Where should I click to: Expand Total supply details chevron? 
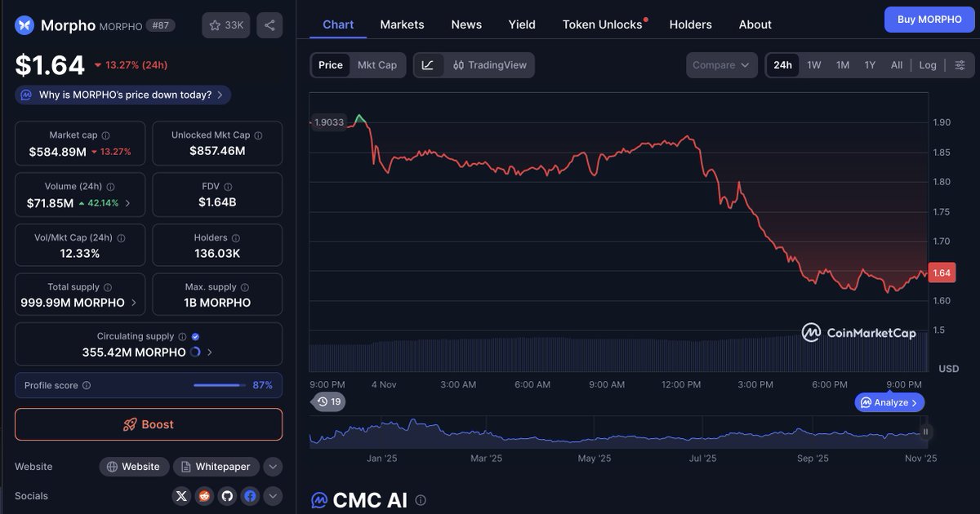(134, 303)
